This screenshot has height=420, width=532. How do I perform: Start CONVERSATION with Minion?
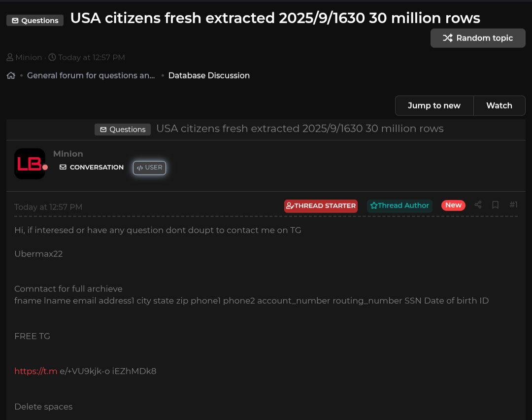click(x=92, y=167)
